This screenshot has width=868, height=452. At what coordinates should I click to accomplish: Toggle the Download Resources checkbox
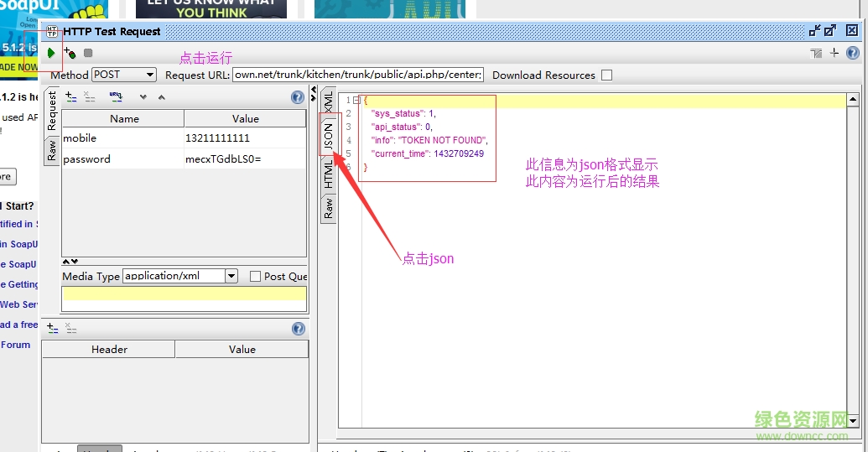tap(606, 75)
